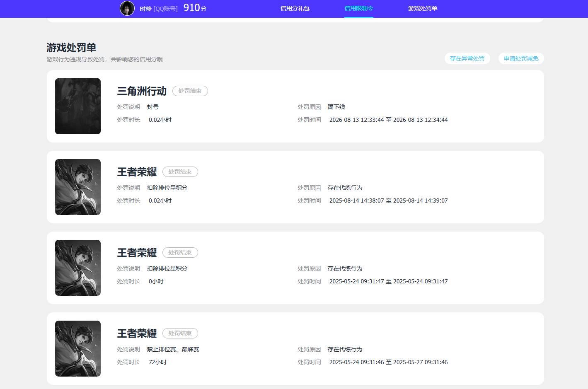
Task: Click the 申请处罚减免 button
Action: [x=521, y=58]
